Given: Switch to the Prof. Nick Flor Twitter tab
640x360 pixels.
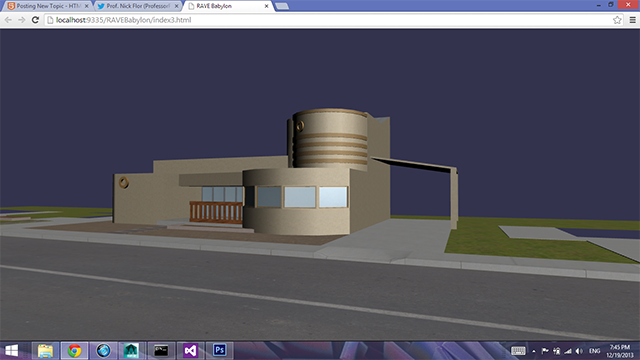Looking at the screenshot, I should point(138,6).
